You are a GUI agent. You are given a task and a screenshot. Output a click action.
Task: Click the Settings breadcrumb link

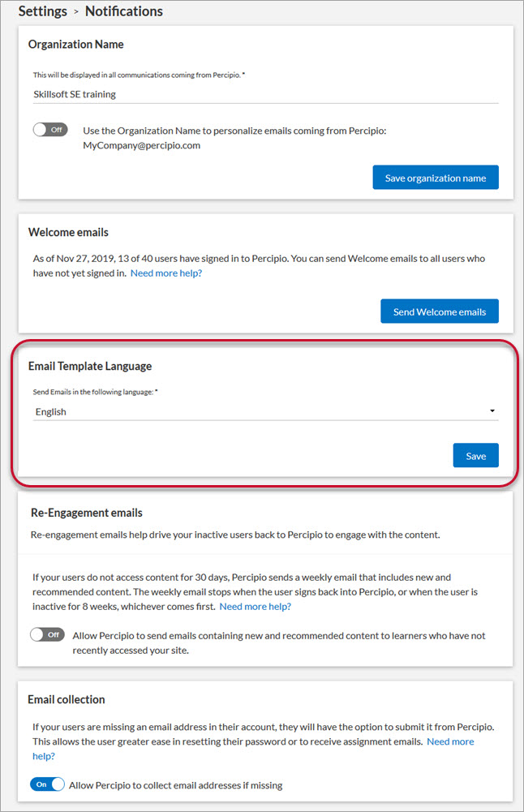tap(42, 11)
